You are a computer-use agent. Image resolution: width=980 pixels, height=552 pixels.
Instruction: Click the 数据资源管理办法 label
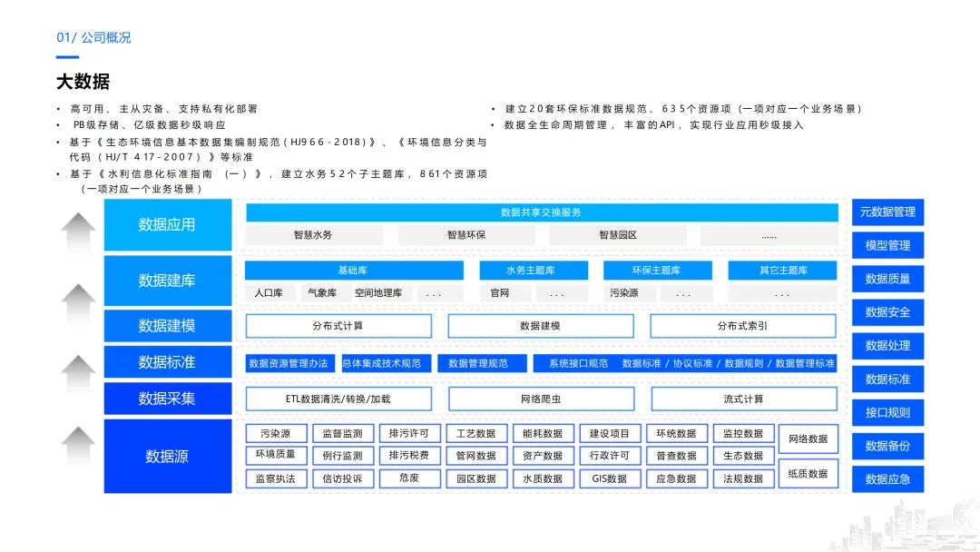pos(289,363)
